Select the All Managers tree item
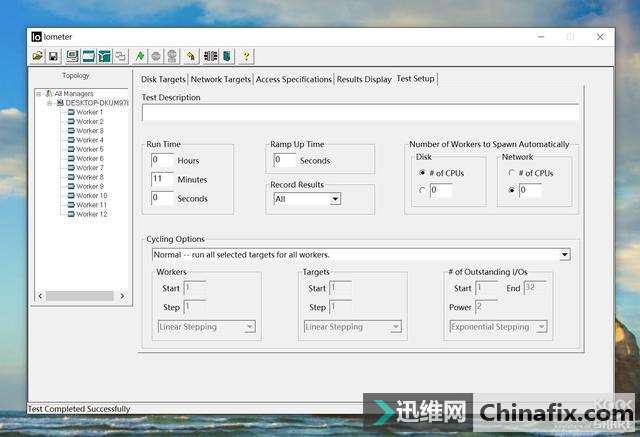Viewport: 640px width, 437px height. [73, 94]
